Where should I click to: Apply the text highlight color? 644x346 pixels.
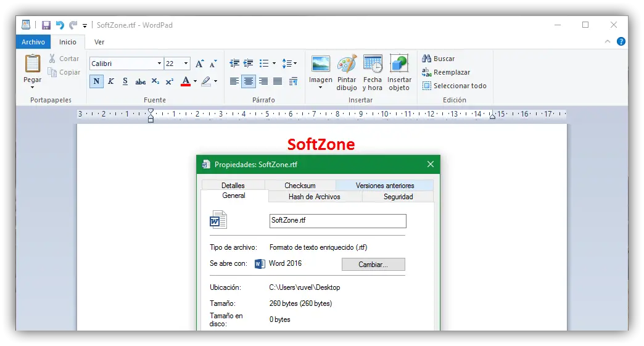pyautogui.click(x=206, y=81)
